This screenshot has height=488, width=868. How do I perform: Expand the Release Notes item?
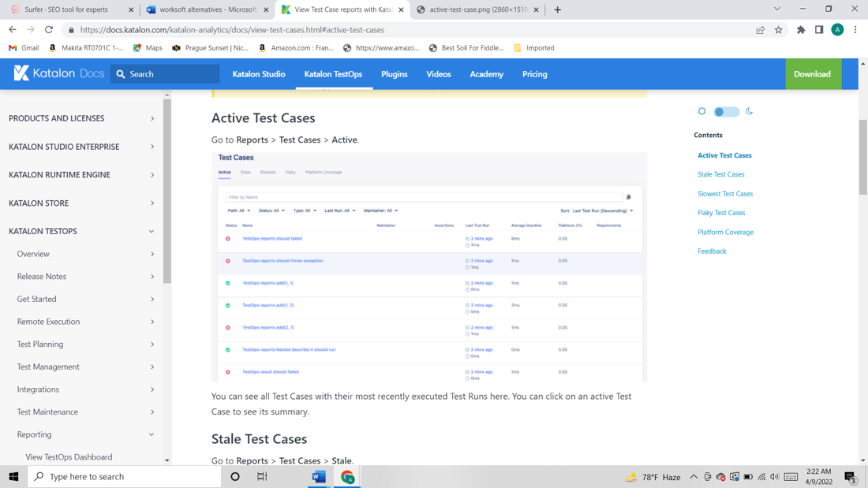coord(85,277)
